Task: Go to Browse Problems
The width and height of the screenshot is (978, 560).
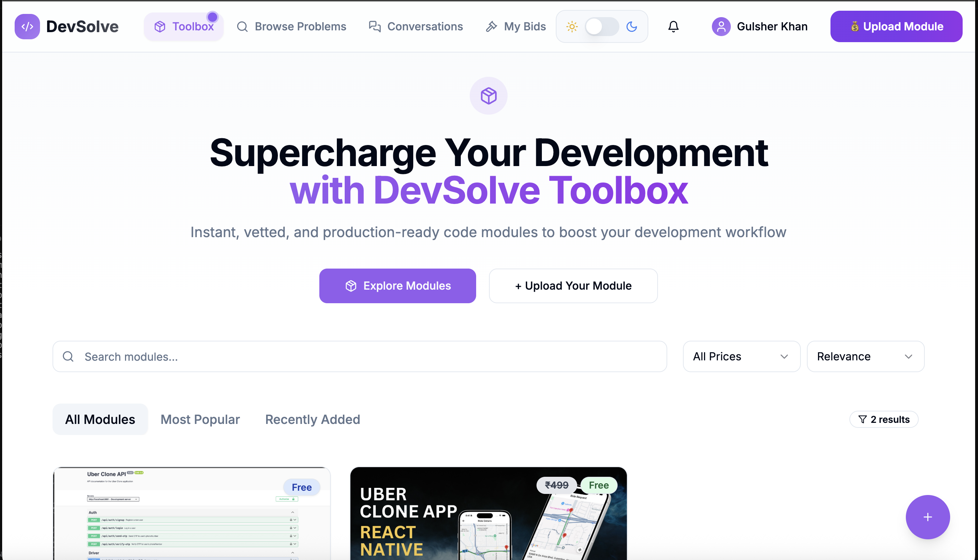Action: coord(291,26)
